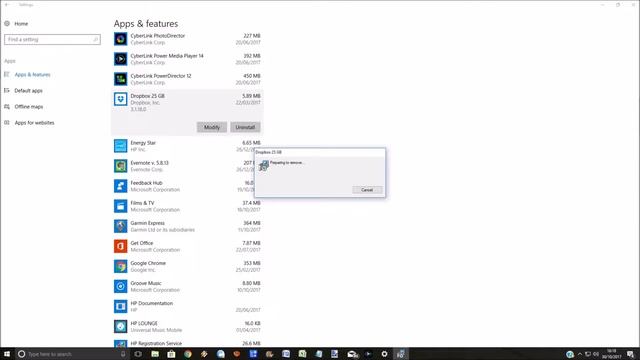
Task: Click the Cortana microphone icon
Action: [123, 354]
